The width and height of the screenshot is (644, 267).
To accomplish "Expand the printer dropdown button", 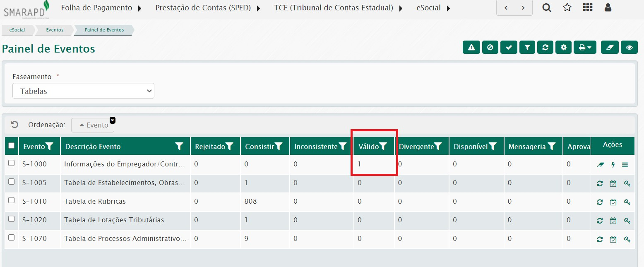I will point(584,48).
